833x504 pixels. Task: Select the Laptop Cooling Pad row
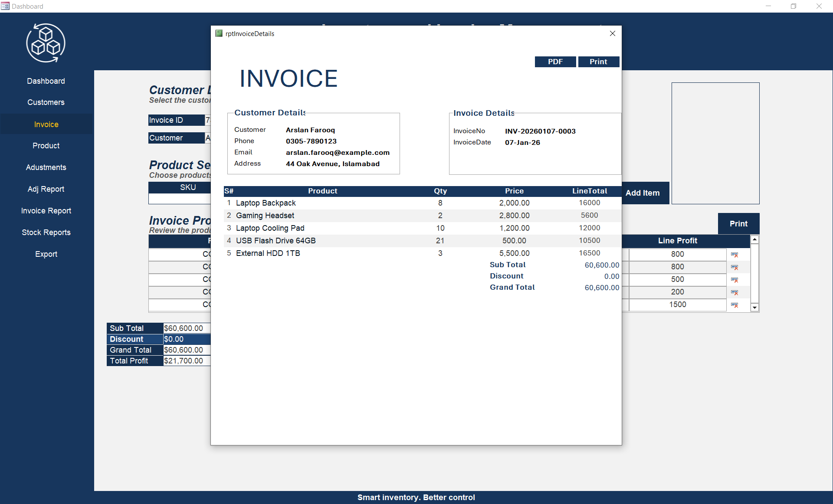pyautogui.click(x=423, y=228)
